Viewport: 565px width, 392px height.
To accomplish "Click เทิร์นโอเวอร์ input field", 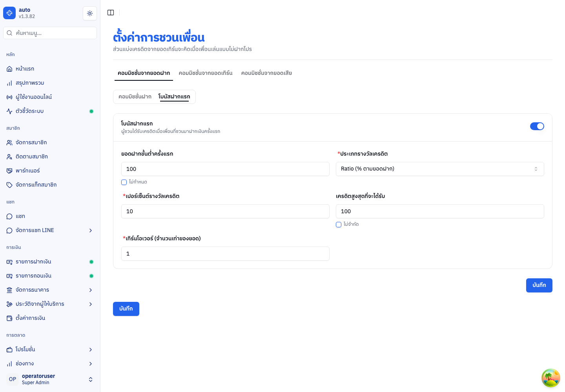I will (x=225, y=254).
